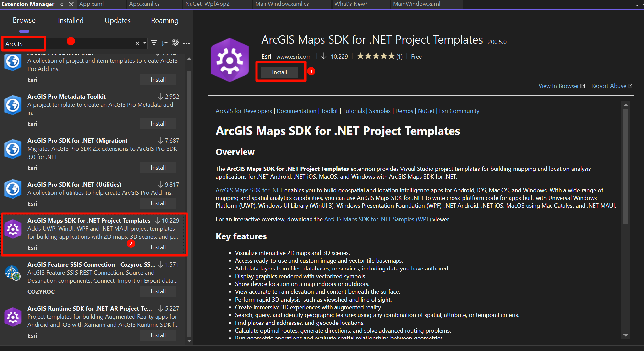The image size is (644, 351).
Task: Click the extension list scrollbar thumb
Action: coord(189,204)
